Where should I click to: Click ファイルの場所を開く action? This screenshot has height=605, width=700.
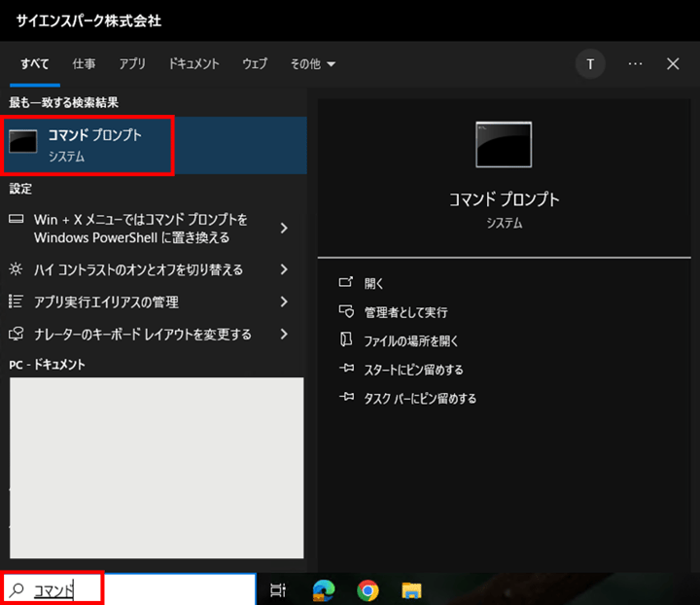pyautogui.click(x=410, y=341)
